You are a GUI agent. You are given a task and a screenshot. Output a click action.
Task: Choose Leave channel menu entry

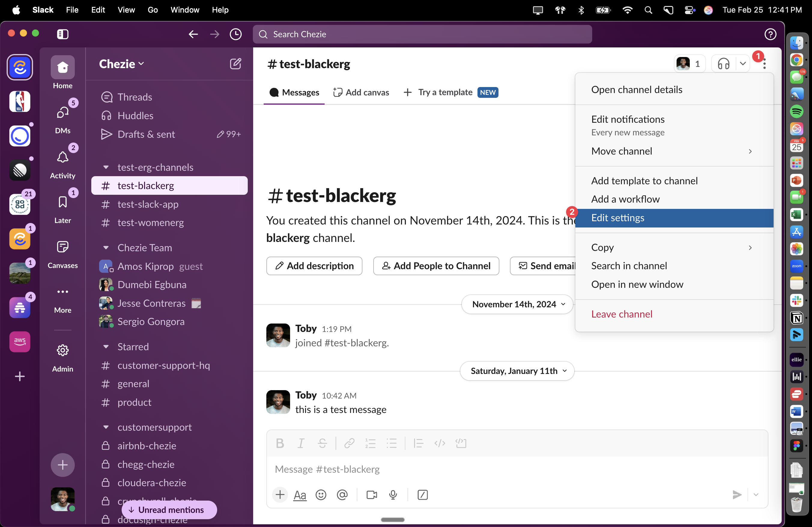622,314
